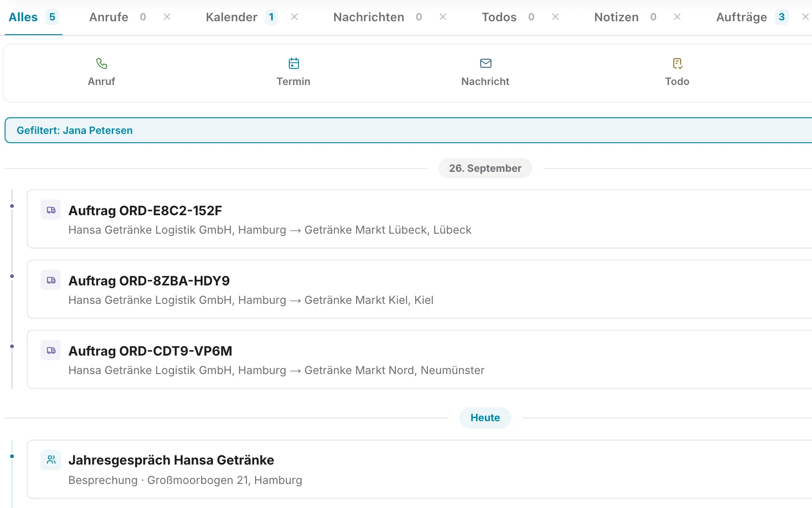Click the Aufträge count badge 3

pyautogui.click(x=782, y=17)
